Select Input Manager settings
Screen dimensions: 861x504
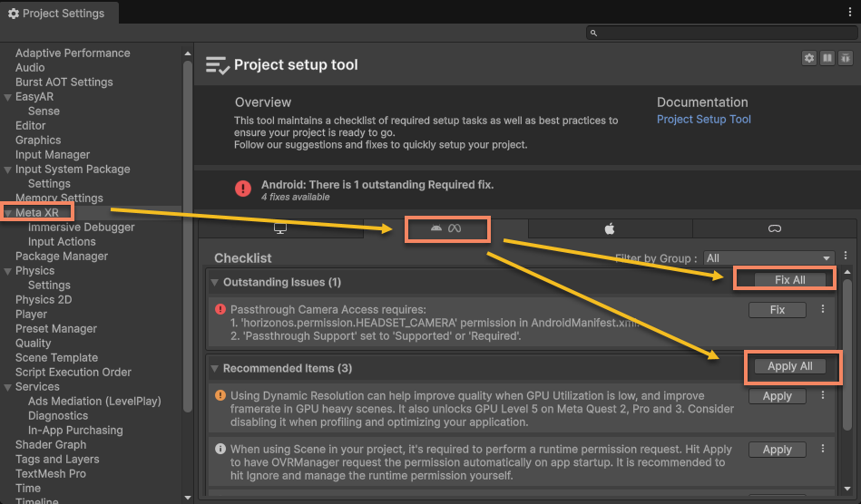tap(52, 155)
